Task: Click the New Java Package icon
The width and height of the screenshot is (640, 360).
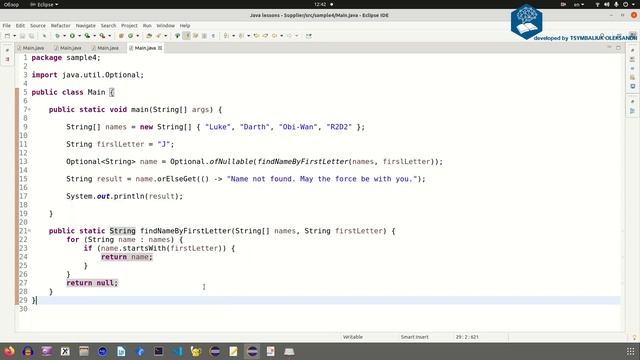Action: [x=121, y=36]
